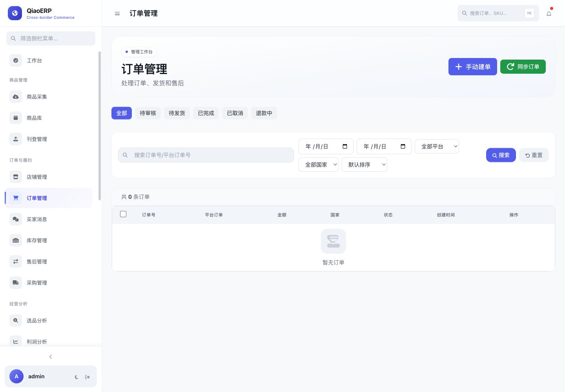Click the 同步订单 button
565x392 pixels.
coord(523,67)
